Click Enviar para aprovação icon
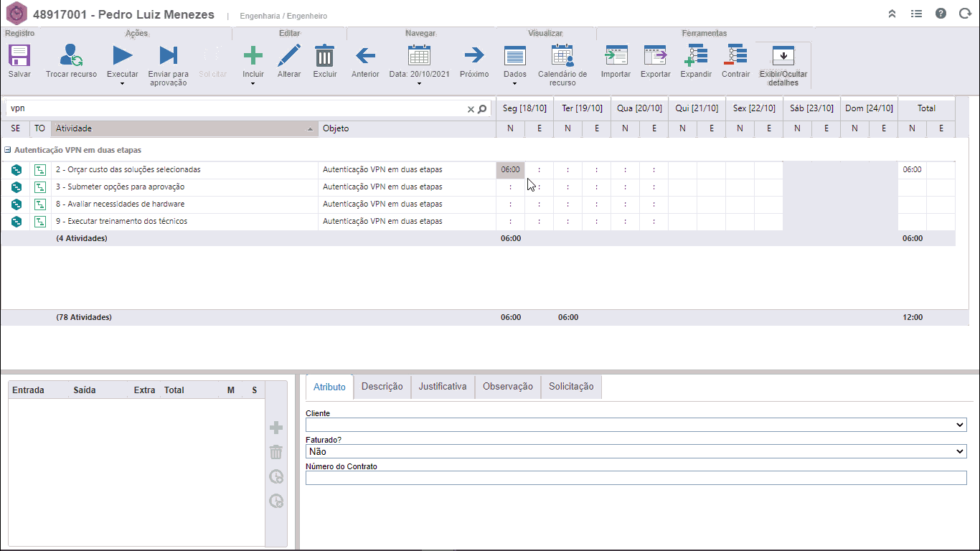980x551 pixels. tap(168, 56)
